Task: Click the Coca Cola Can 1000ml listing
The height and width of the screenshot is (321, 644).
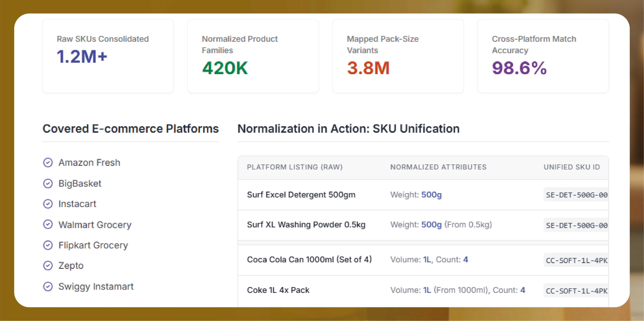Action: point(309,260)
